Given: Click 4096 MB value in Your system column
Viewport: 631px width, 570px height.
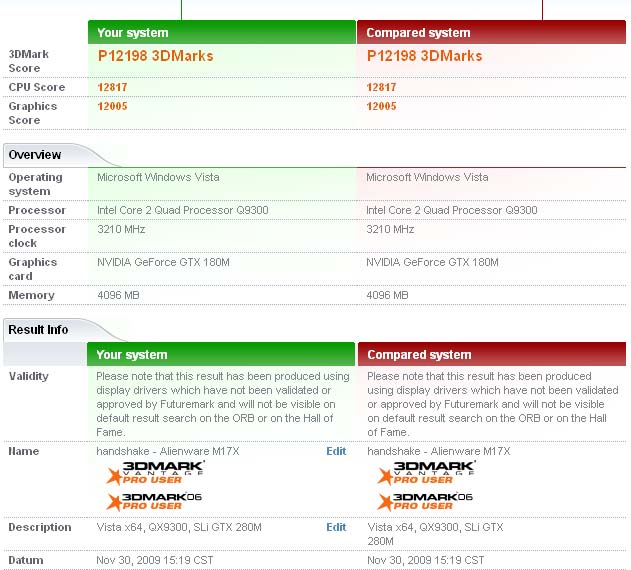Looking at the screenshot, I should [x=118, y=295].
